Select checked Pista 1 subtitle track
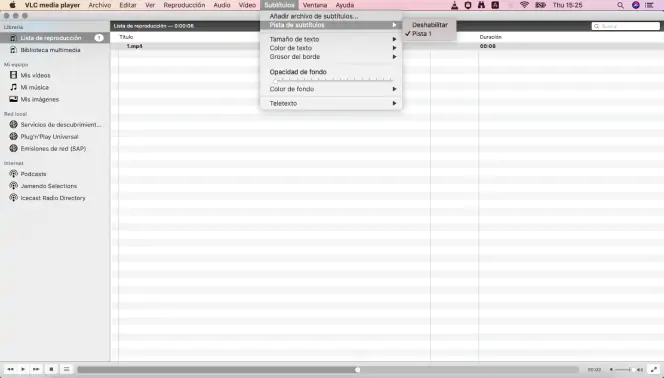This screenshot has width=664, height=378. click(x=430, y=33)
